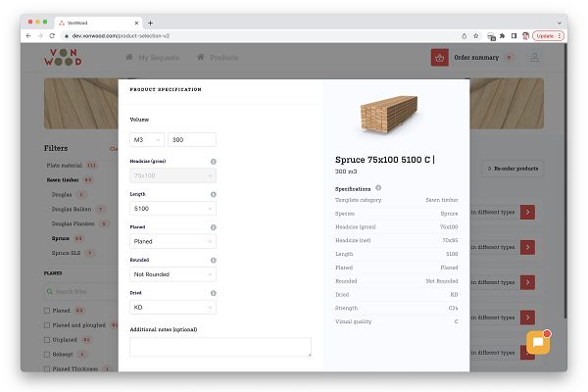Viewport: 588px width, 392px height.
Task: Open browser extensions puzzle icon
Action: [502, 36]
